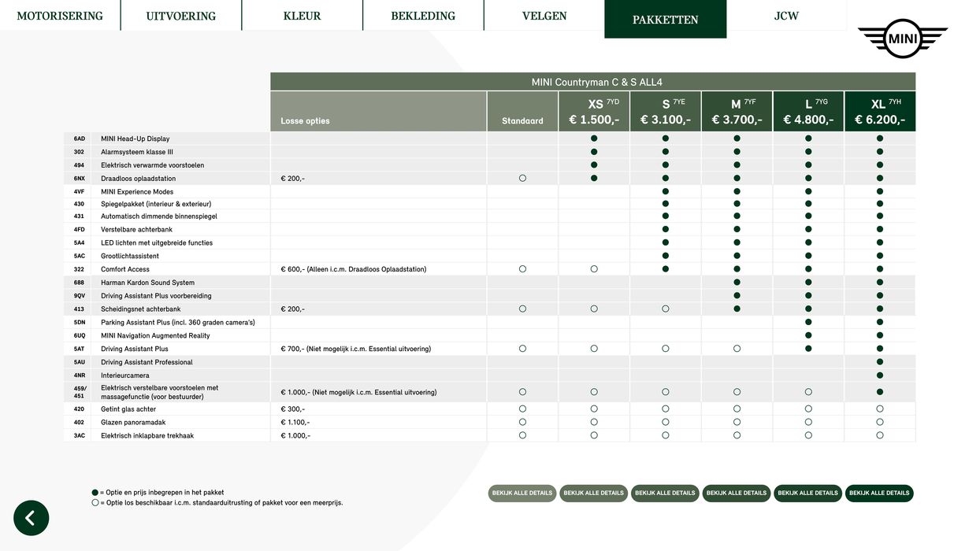Screen dimensions: 980x551
Task: Choose the XL package header for €6.200
Action: pos(879,112)
